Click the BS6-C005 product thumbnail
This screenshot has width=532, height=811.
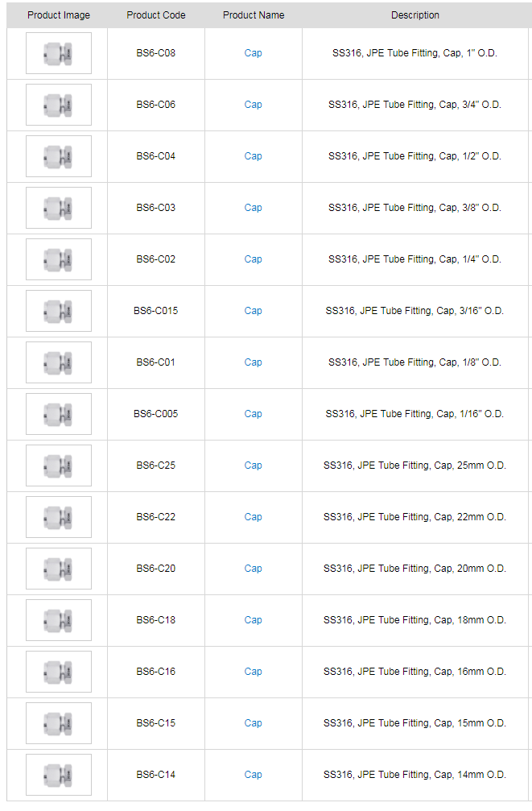point(58,414)
